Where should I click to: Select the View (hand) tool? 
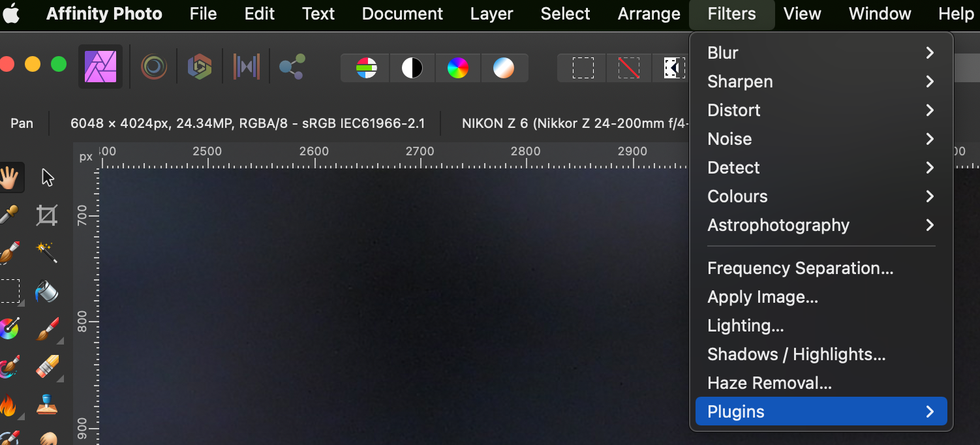point(9,177)
